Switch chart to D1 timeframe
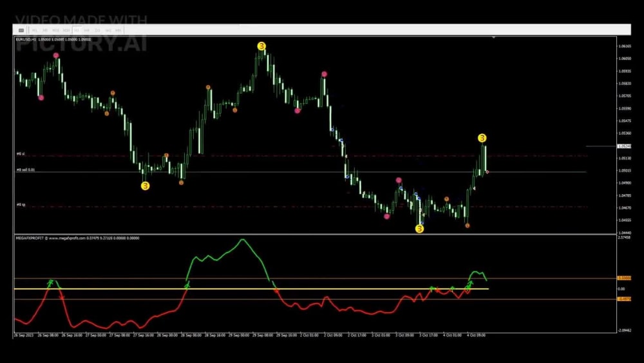Image resolution: width=644 pixels, height=363 pixels. (x=97, y=30)
